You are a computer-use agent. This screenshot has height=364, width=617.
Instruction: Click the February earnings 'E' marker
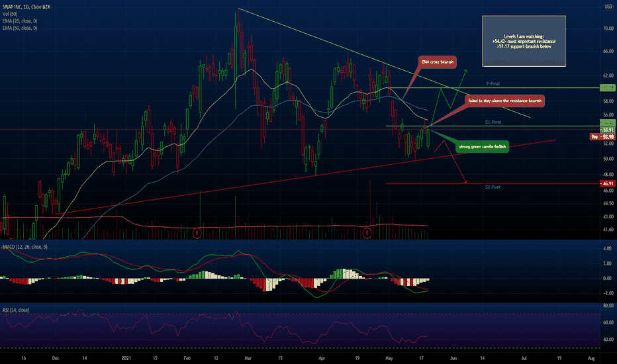coord(197,233)
